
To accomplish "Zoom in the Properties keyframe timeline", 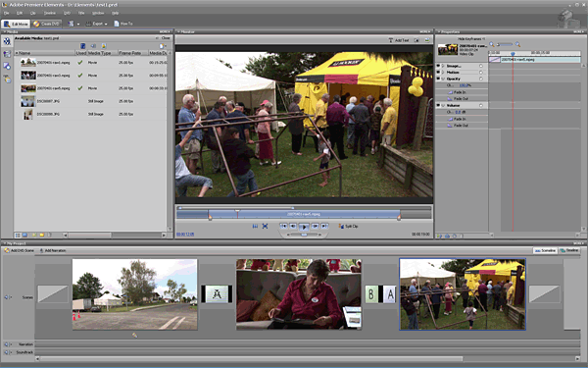I will pyautogui.click(x=517, y=44).
